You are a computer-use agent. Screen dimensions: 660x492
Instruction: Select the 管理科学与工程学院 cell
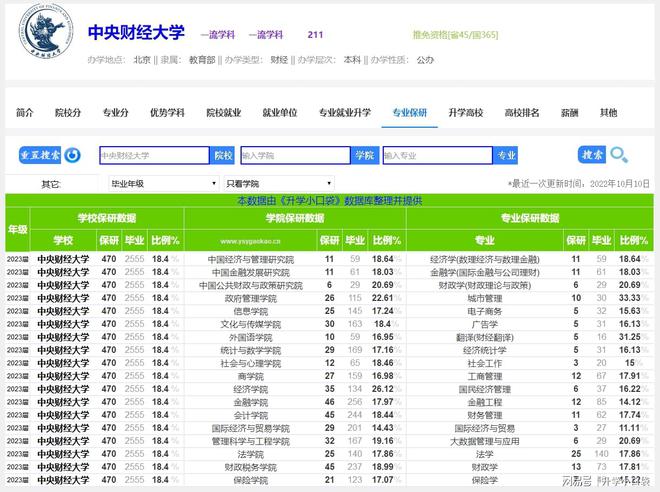pyautogui.click(x=251, y=441)
